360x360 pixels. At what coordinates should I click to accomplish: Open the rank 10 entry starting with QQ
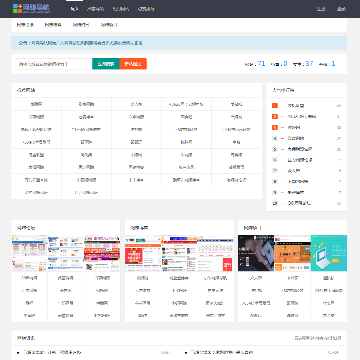(x=299, y=203)
